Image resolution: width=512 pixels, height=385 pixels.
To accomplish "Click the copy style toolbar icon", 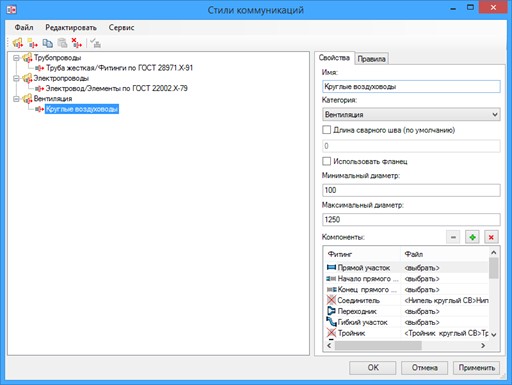I will (47, 43).
